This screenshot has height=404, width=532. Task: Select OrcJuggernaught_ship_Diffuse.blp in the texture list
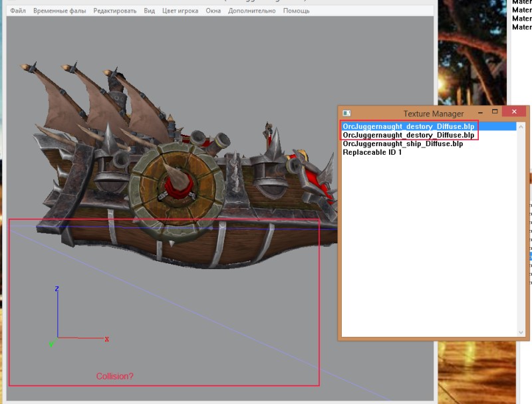[429, 144]
